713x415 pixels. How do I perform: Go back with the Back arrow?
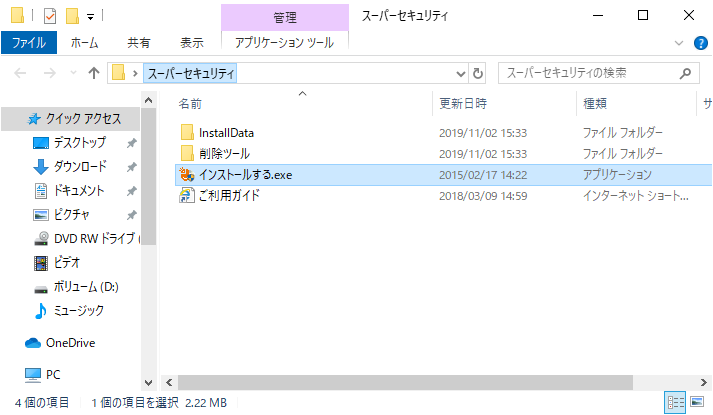[x=20, y=73]
